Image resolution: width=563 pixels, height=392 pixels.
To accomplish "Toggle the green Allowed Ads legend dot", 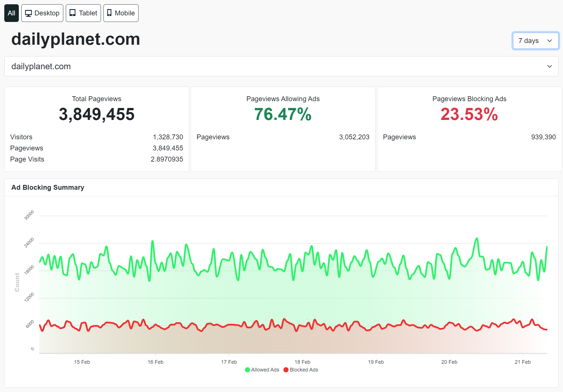I will [x=247, y=370].
